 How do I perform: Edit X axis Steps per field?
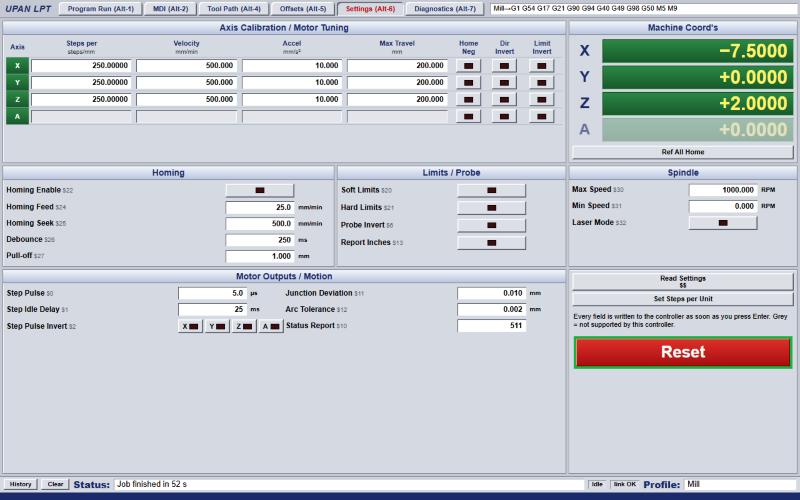click(x=81, y=66)
